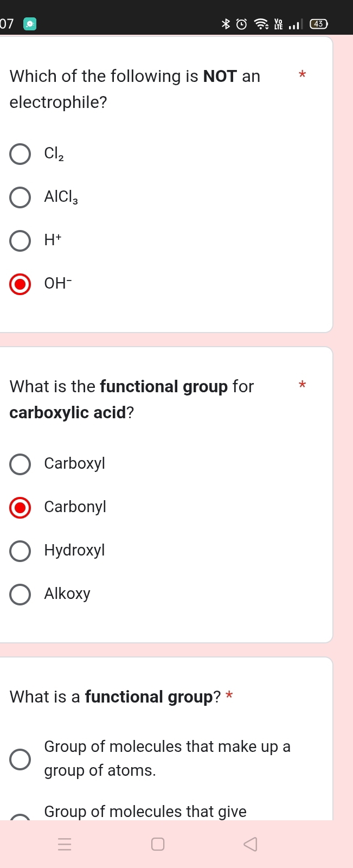
Task: Pick the OH⁻ answer option
Action: pyautogui.click(x=20, y=284)
